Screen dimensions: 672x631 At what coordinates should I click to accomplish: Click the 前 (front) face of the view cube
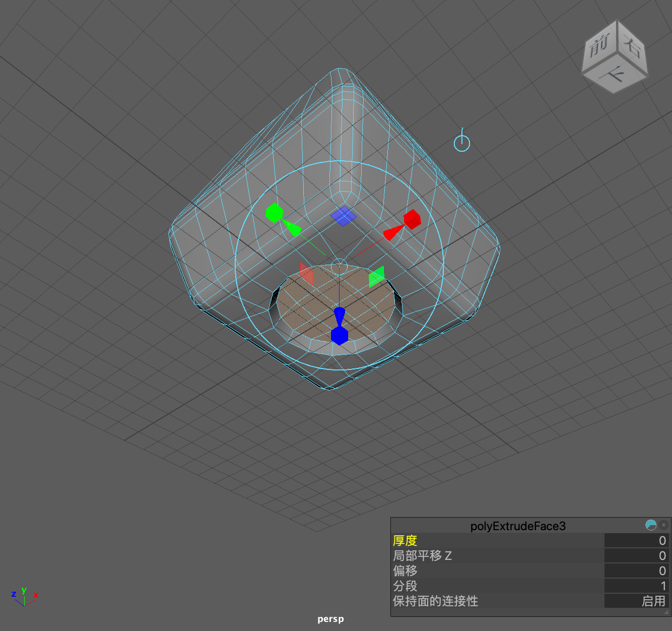tap(599, 47)
